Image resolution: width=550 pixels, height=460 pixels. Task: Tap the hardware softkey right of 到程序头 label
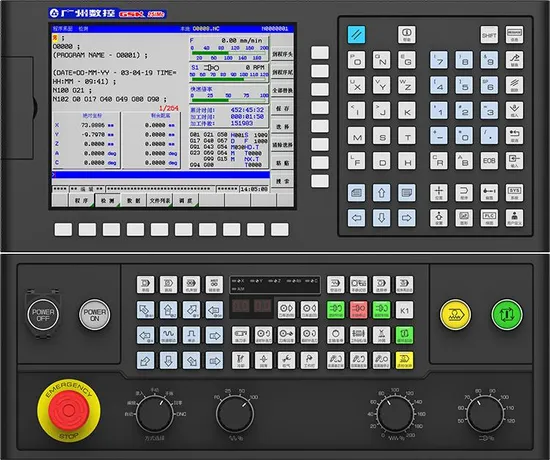320,53
